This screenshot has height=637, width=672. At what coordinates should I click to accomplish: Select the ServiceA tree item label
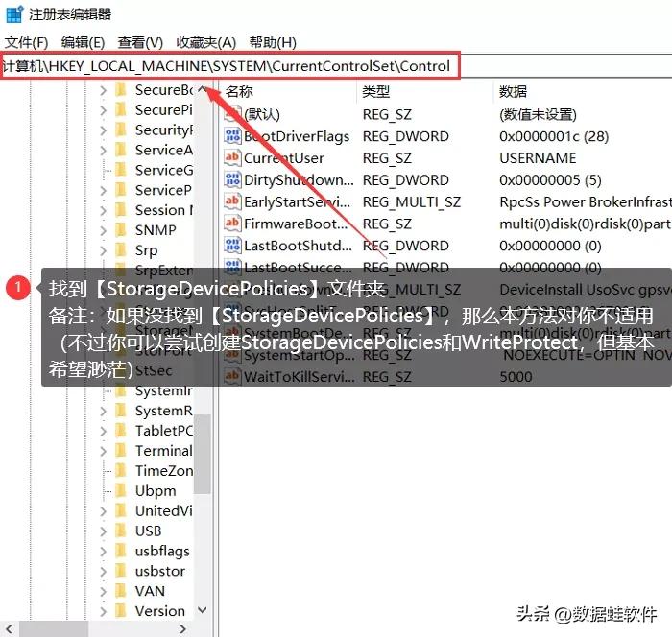pos(164,151)
